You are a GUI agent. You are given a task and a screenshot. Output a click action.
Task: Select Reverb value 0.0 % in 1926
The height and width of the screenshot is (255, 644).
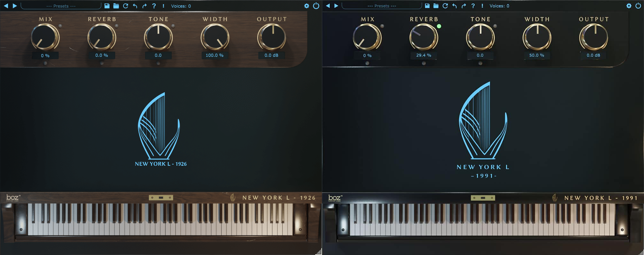(x=102, y=55)
